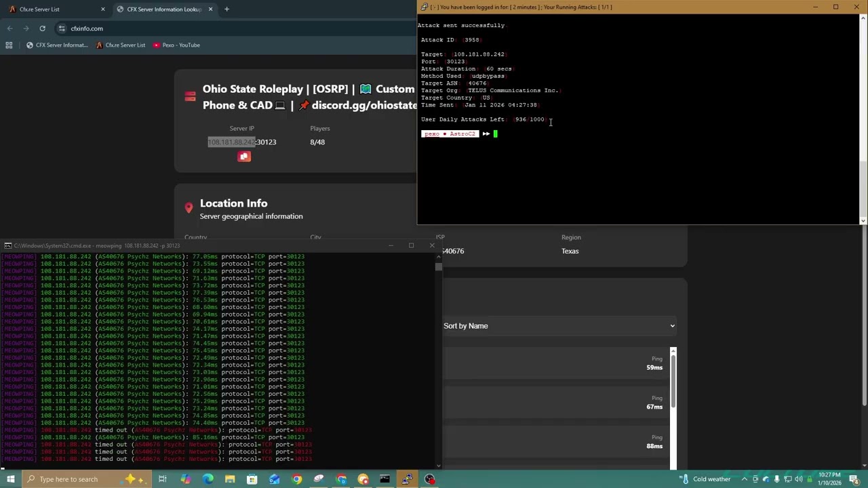The width and height of the screenshot is (868, 488).
Task: Click Ohio State Roleplay server title
Action: point(309,97)
